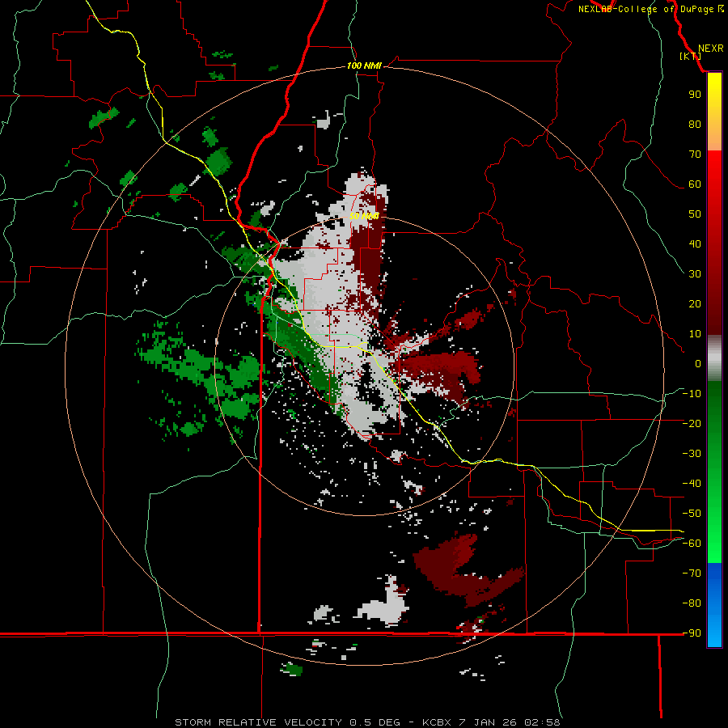Click the KCBX radar site identifier in the caption
This screenshot has width=728, height=728.
[438, 722]
